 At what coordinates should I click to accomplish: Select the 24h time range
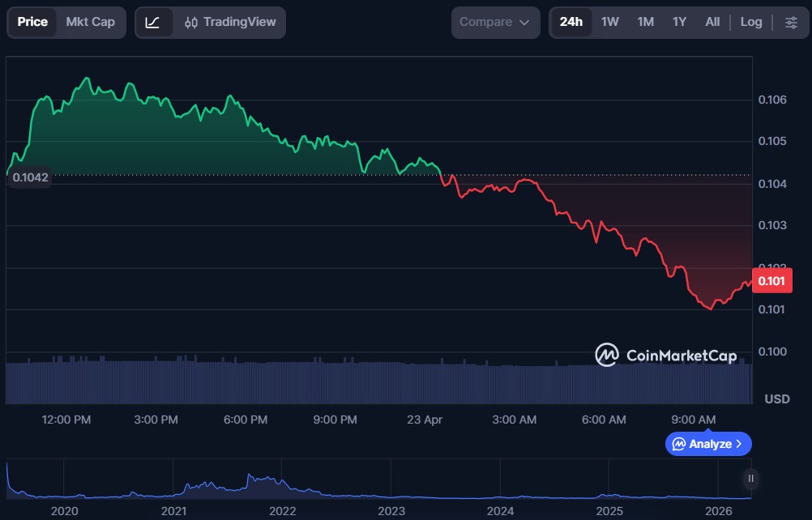pyautogui.click(x=571, y=22)
